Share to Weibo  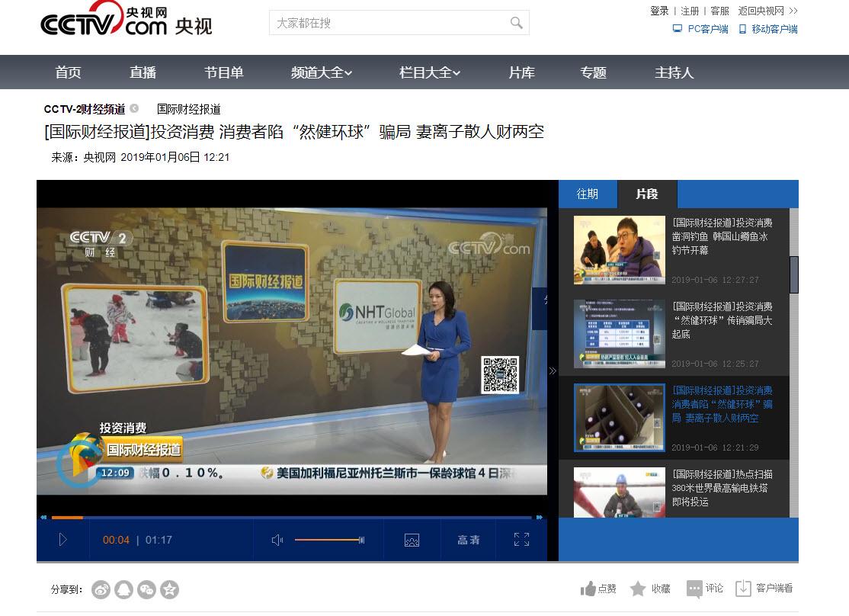point(101,589)
